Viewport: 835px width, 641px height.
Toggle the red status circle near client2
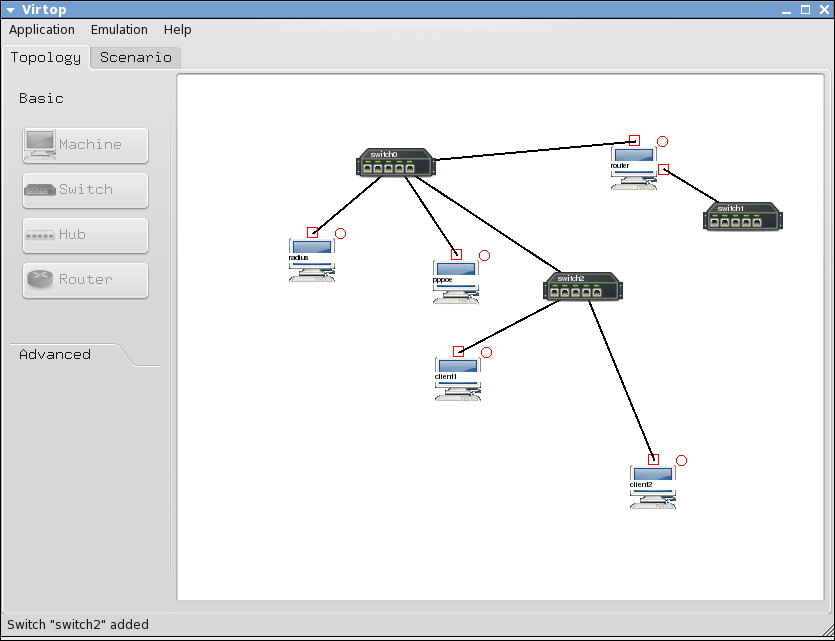(x=682, y=460)
